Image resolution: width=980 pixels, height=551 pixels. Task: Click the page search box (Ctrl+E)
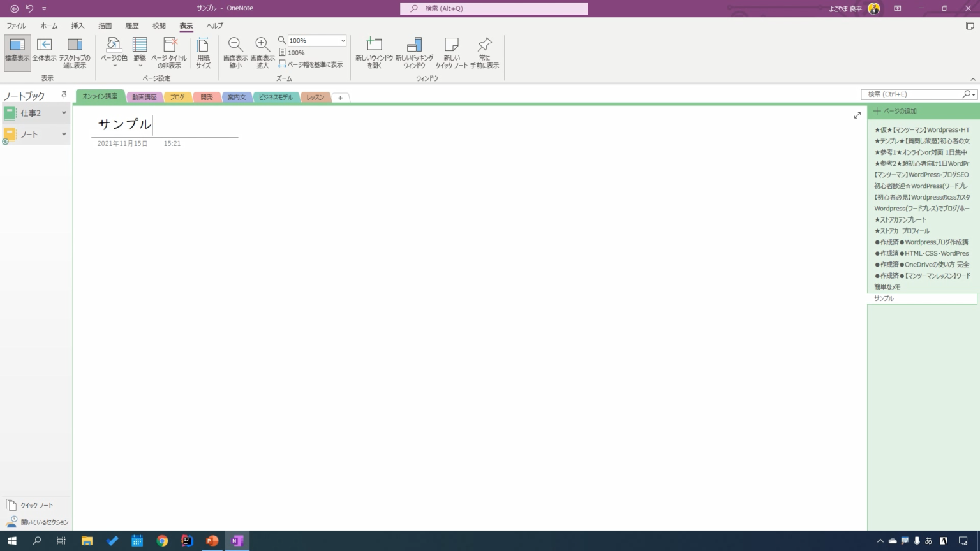(x=912, y=94)
